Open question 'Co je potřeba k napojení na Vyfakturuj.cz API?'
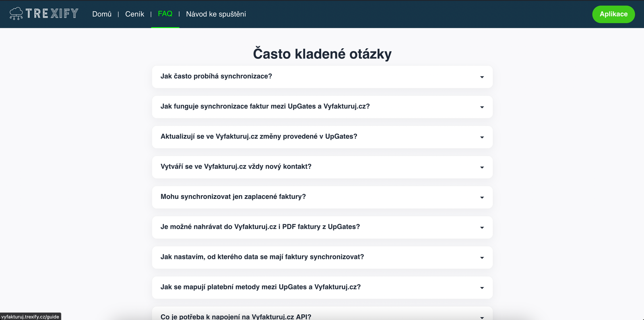This screenshot has height=320, width=644. tap(322, 314)
